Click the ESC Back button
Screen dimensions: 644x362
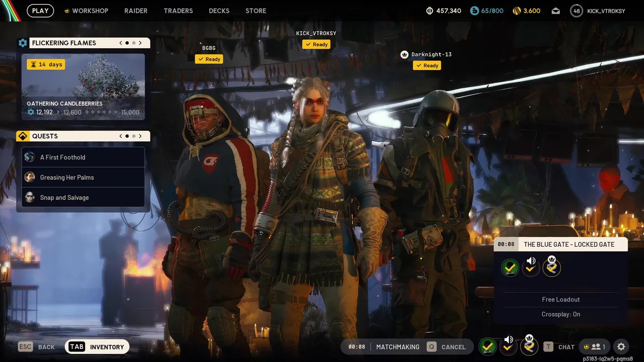36,347
